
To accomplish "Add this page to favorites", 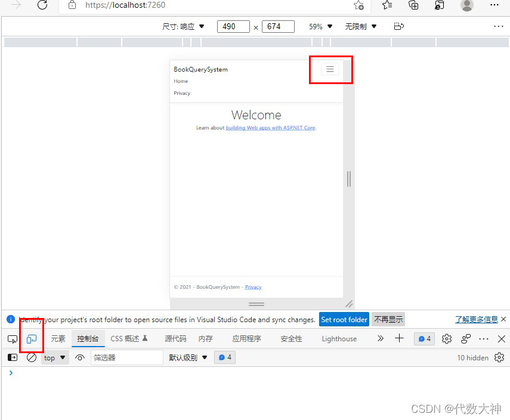I will click(x=358, y=5).
